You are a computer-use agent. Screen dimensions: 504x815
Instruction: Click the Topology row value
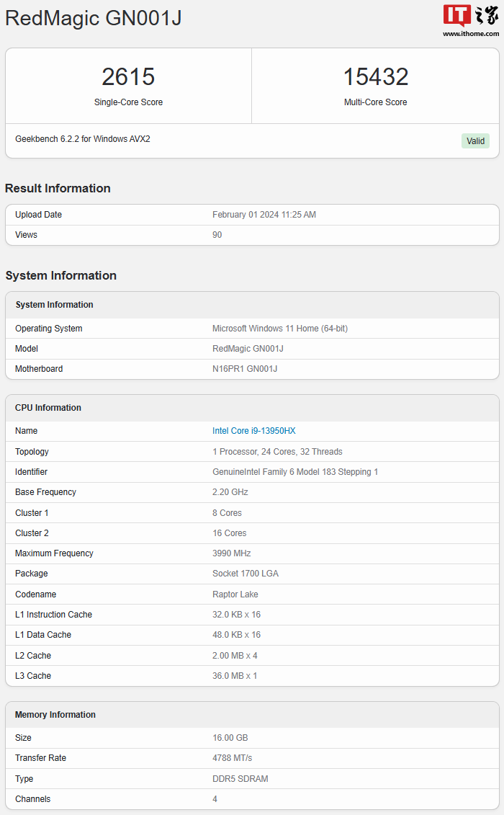click(277, 452)
